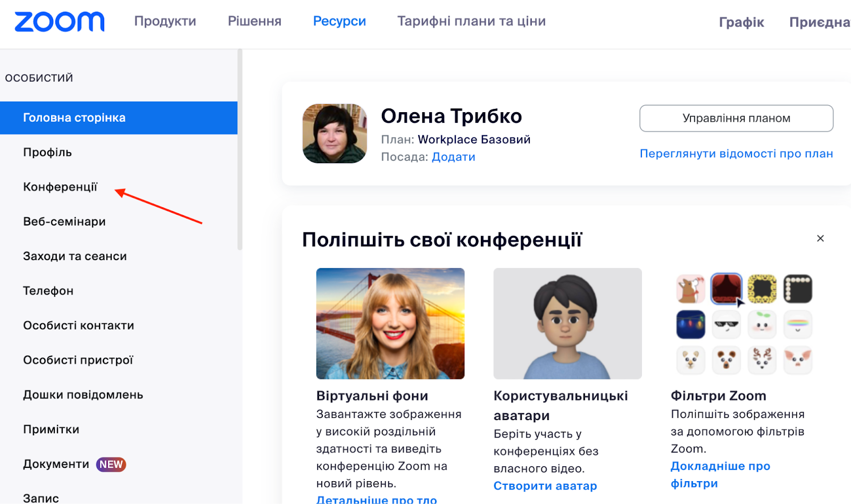Click the Workplace Базовий plan text
This screenshot has width=851, height=504.
tap(474, 139)
